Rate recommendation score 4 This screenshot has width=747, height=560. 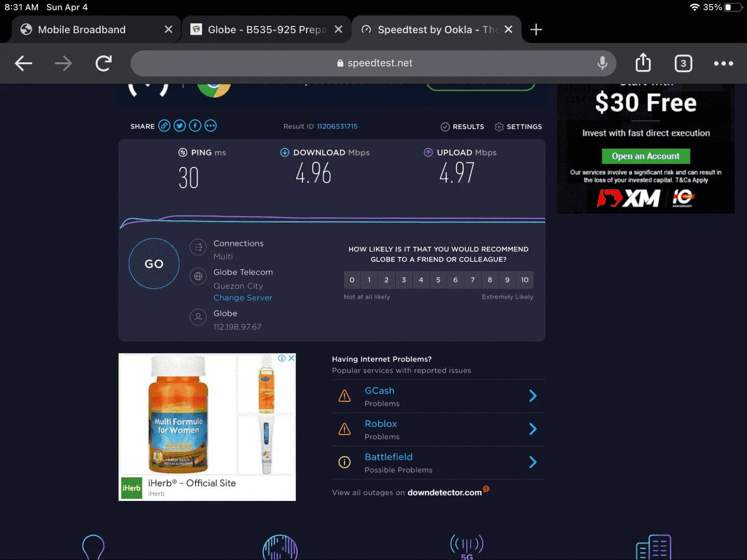421,280
